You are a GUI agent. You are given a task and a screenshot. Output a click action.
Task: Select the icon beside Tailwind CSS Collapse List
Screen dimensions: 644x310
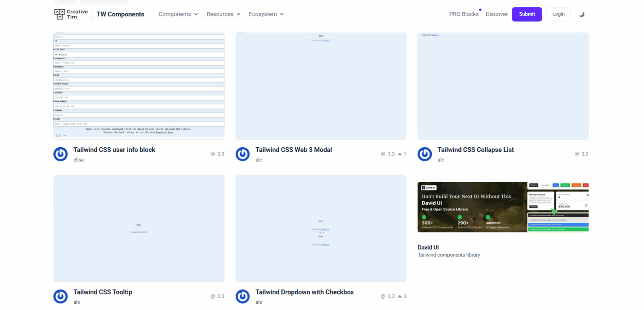(425, 154)
